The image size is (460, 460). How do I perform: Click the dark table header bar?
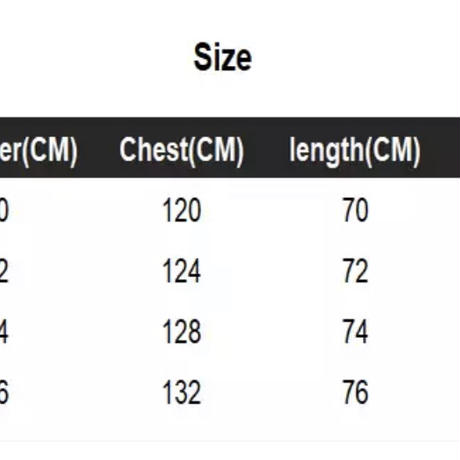coord(230,147)
